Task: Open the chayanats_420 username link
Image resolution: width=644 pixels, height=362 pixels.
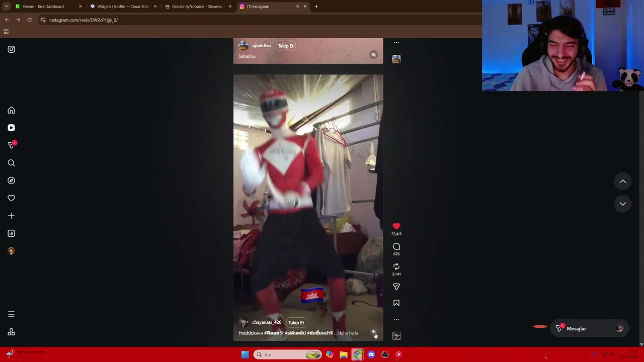Action: tap(267, 322)
